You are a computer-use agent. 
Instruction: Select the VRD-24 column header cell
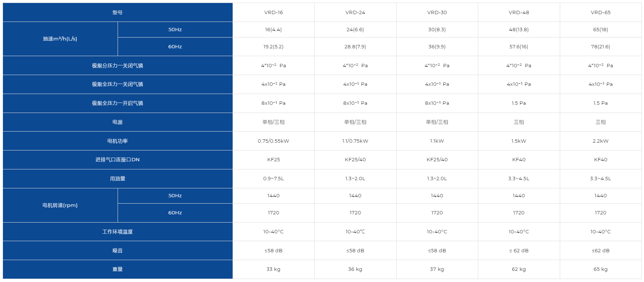pos(355,12)
